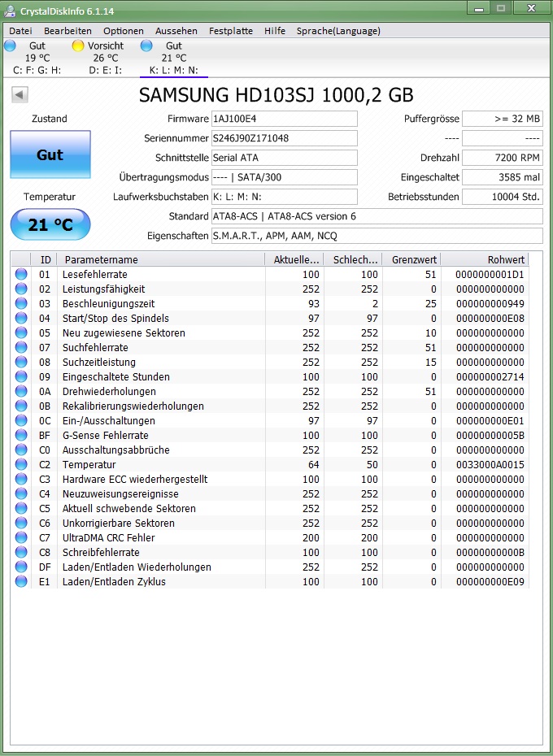Click status orb of Aktuell schwebende Sektoren row
Screen dimensions: 553x756
pos(21,508)
